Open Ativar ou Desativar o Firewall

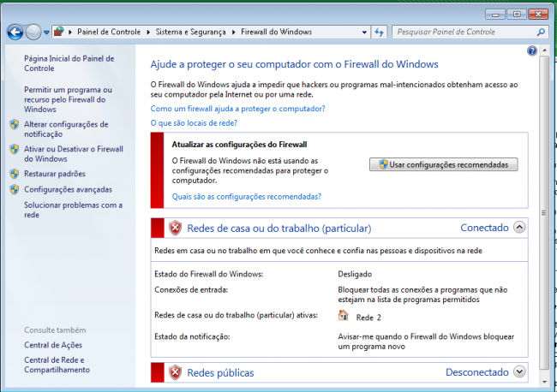click(74, 153)
